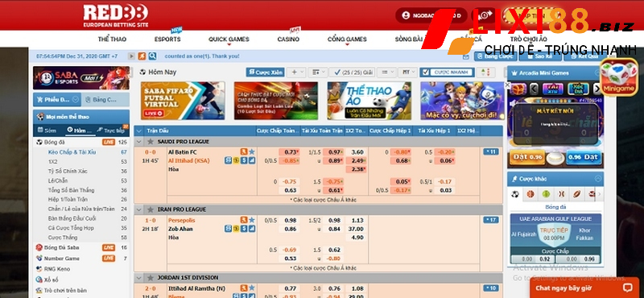Favorite the Al Batin FC match with the star

252,151
